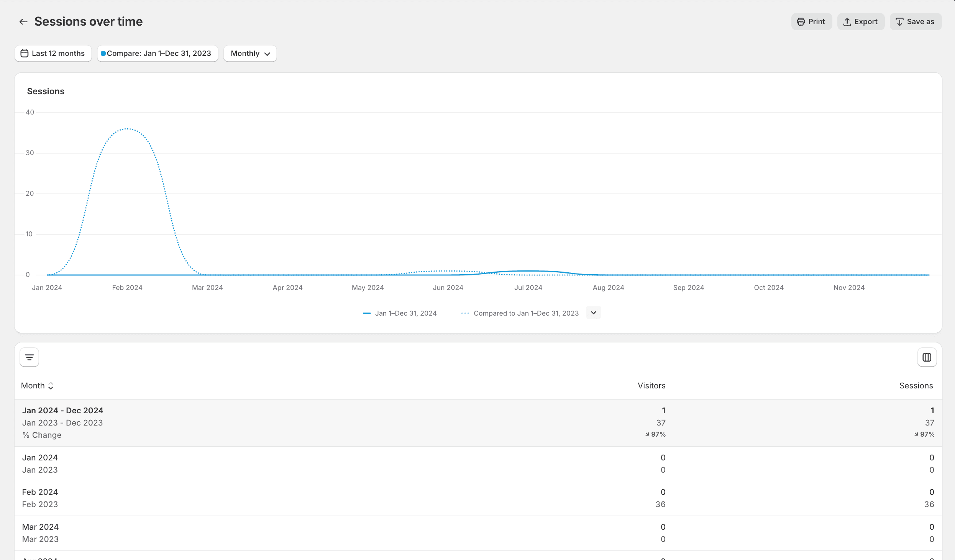955x560 pixels.
Task: Click the calendar icon in Last 12 months
Action: click(25, 54)
